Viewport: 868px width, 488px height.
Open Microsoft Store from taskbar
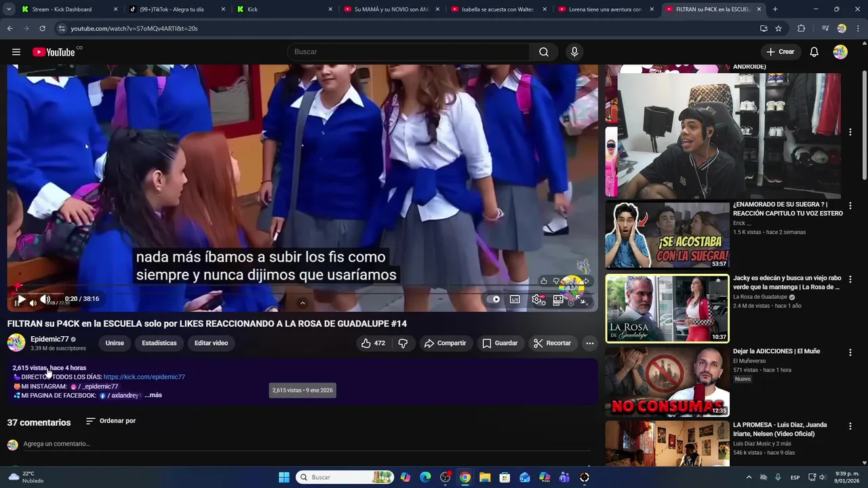[x=505, y=477]
